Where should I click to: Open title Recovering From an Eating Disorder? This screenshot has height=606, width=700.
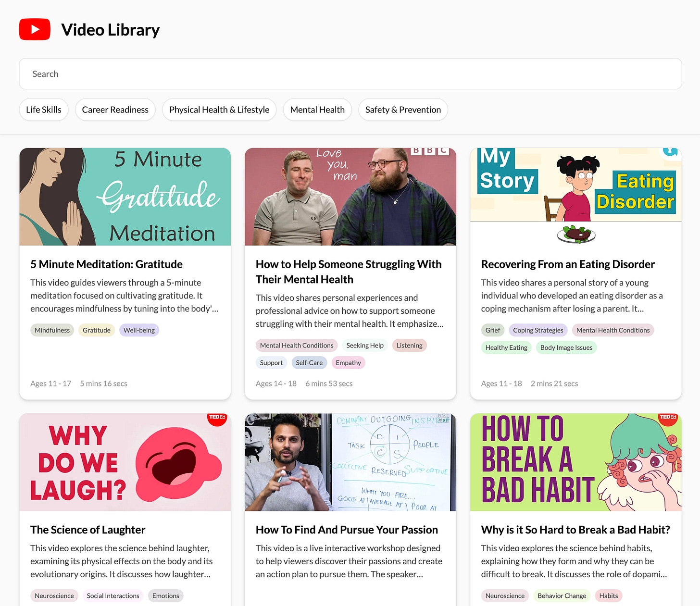pos(568,264)
